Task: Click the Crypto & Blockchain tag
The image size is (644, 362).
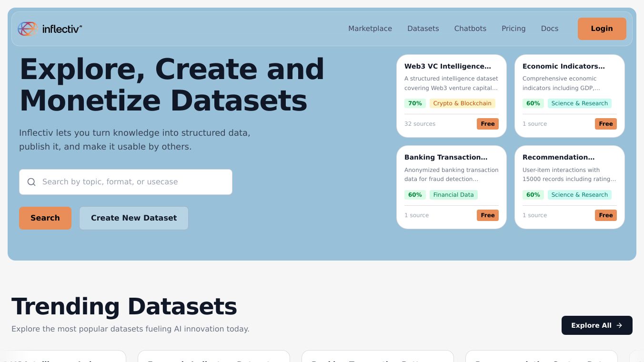Action: (462, 103)
